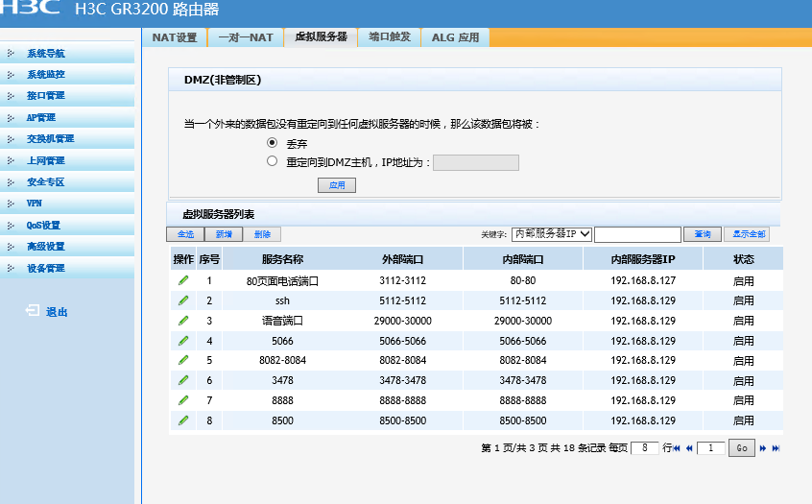
Task: Click the Go page button
Action: click(x=742, y=448)
